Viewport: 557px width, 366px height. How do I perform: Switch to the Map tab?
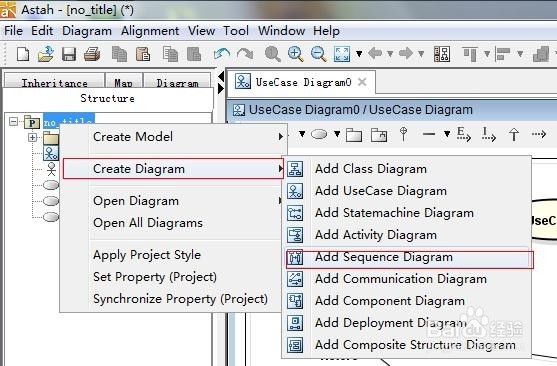click(x=124, y=81)
